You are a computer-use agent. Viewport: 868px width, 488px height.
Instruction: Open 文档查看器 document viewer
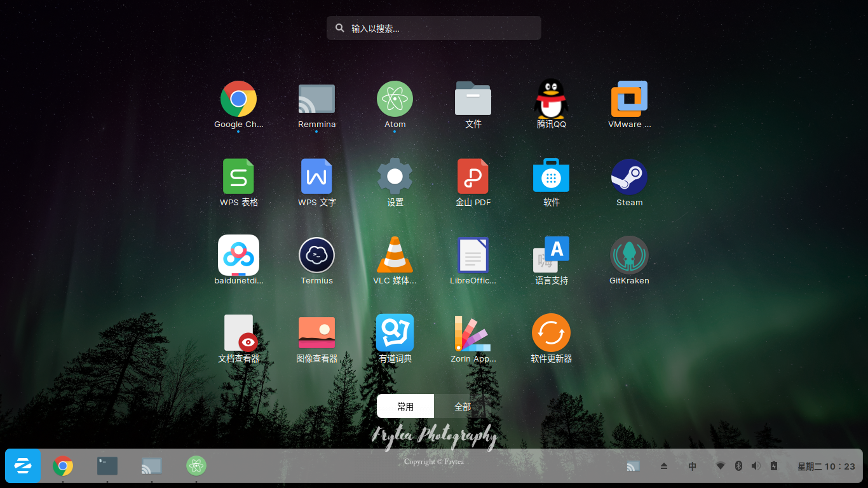240,333
